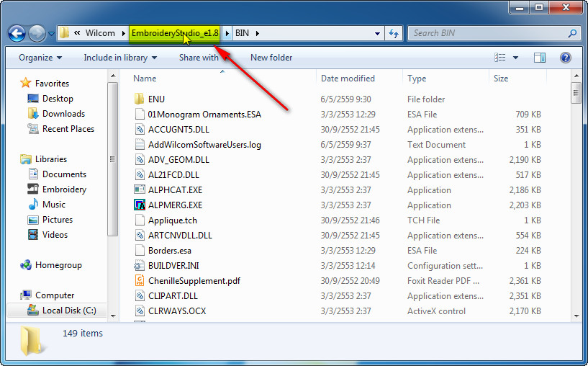Click the folder icon in the address bar
Viewport: 588px width, 366px height.
(65, 33)
